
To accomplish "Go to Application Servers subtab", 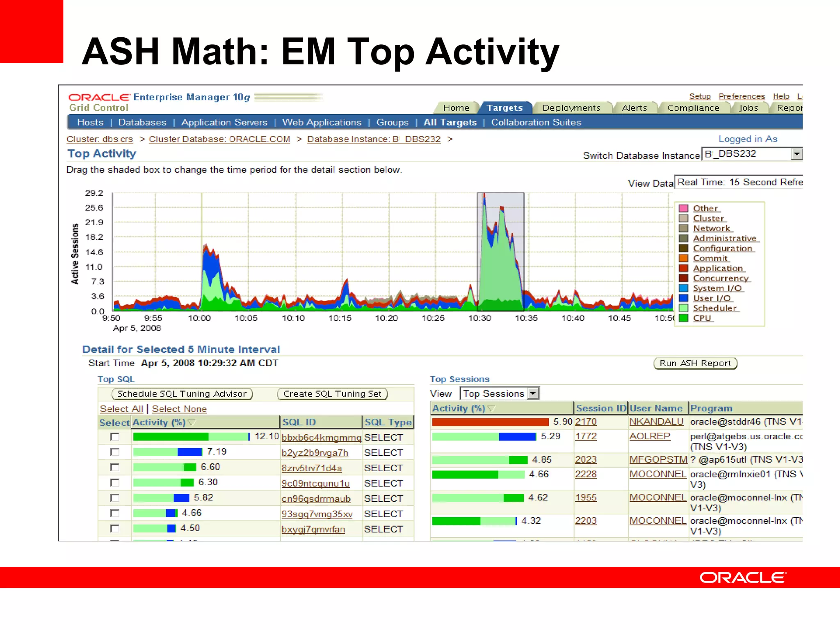I will point(224,122).
